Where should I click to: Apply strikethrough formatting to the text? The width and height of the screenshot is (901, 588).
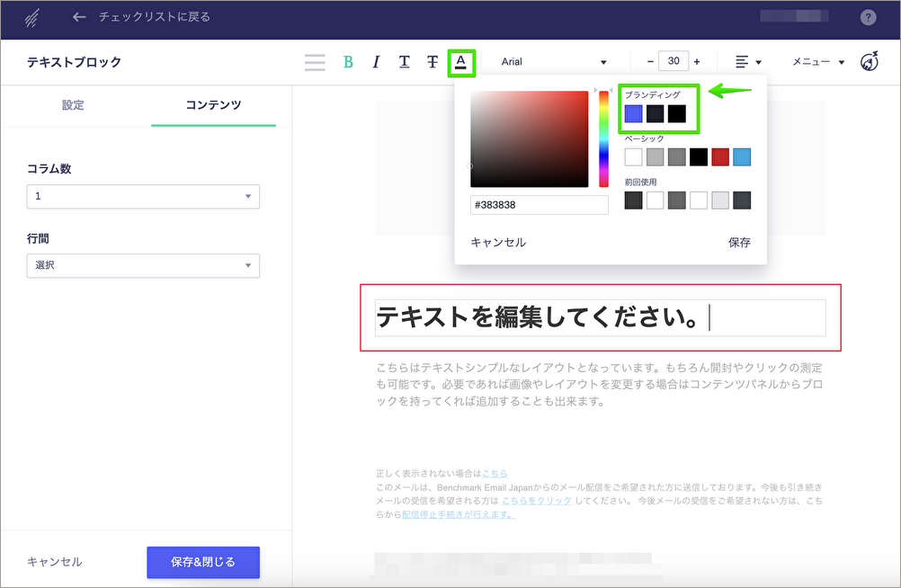(x=433, y=62)
